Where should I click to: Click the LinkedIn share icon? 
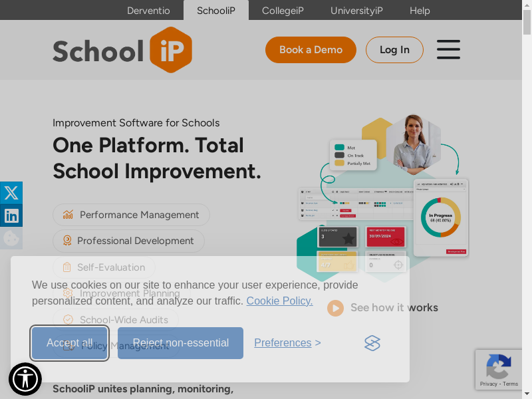click(x=11, y=215)
